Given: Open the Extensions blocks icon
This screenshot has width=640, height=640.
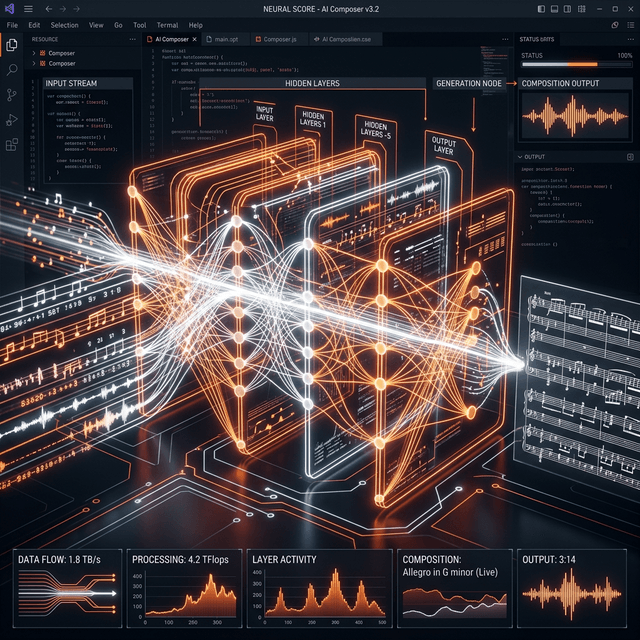Looking at the screenshot, I should click(x=12, y=144).
